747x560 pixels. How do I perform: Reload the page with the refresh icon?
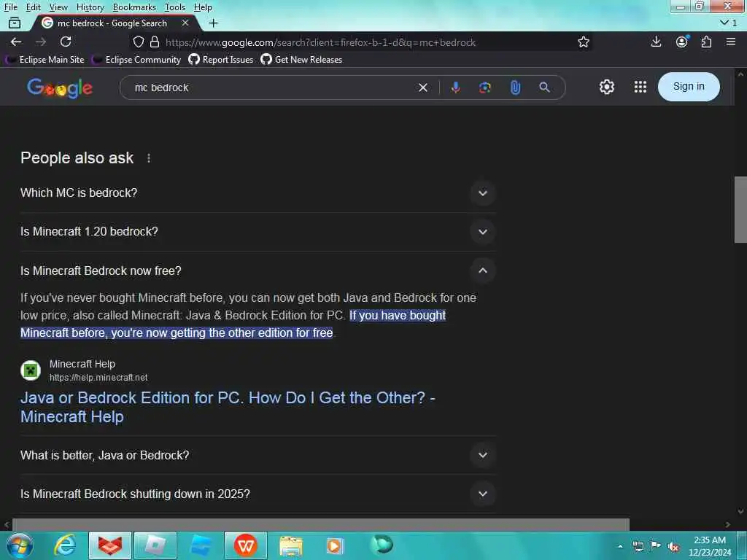(66, 42)
